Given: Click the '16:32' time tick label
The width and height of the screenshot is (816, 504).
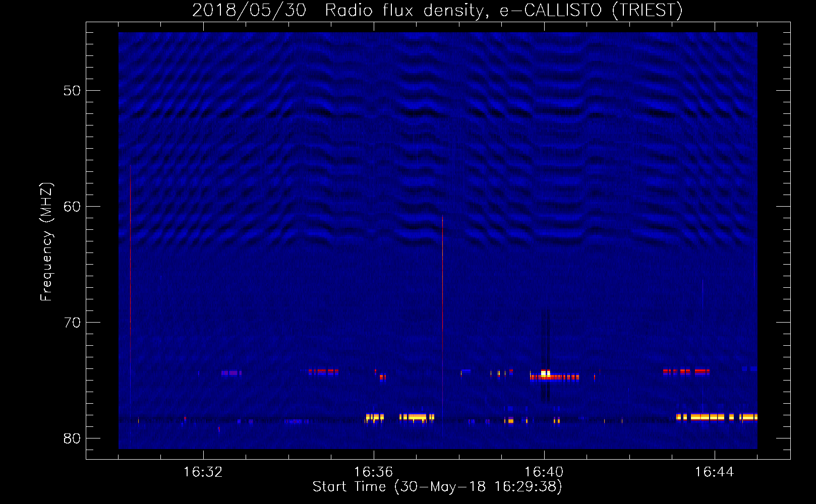Looking at the screenshot, I should [203, 472].
